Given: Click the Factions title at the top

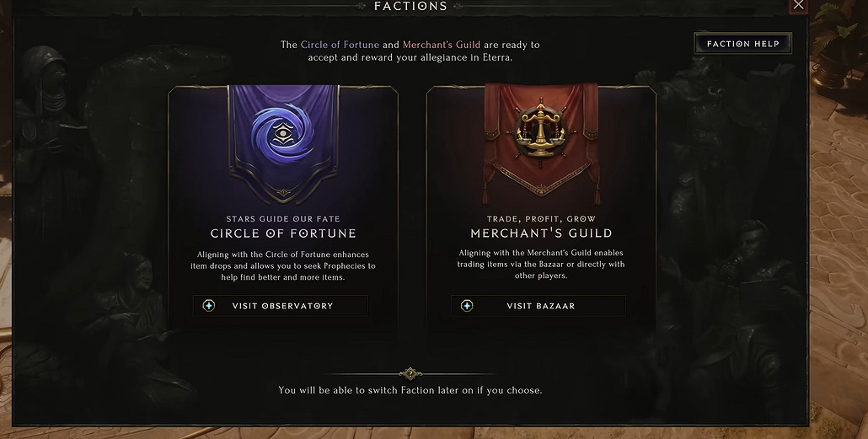Looking at the screenshot, I should pos(410,6).
